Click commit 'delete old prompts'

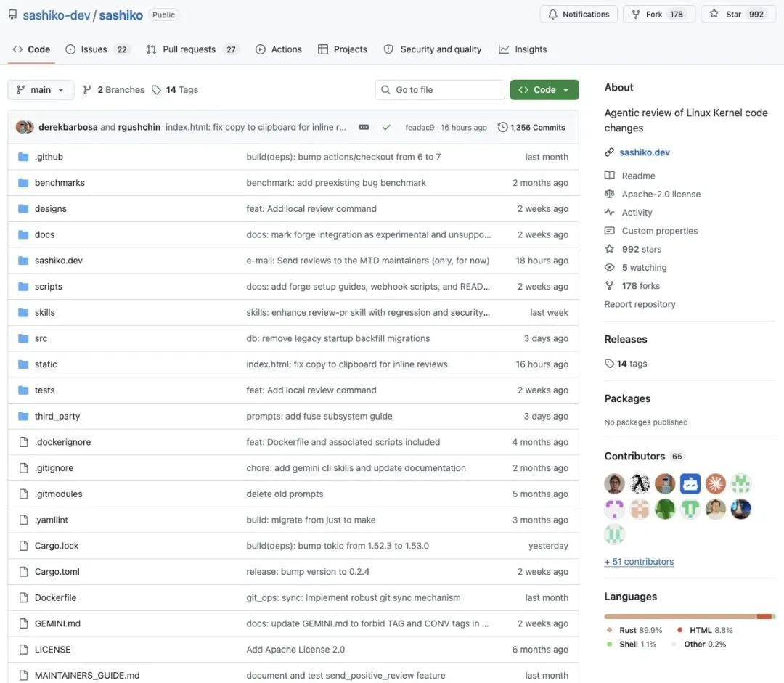point(285,494)
